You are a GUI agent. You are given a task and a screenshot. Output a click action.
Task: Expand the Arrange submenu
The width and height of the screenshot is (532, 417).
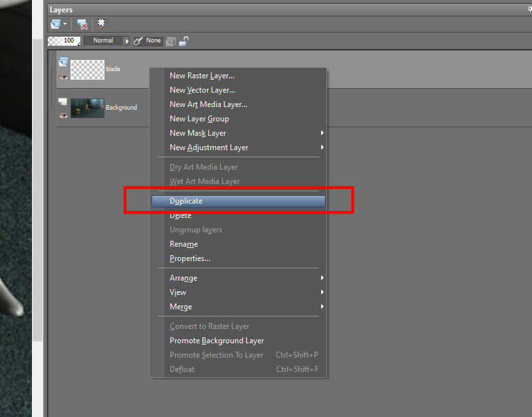point(238,278)
